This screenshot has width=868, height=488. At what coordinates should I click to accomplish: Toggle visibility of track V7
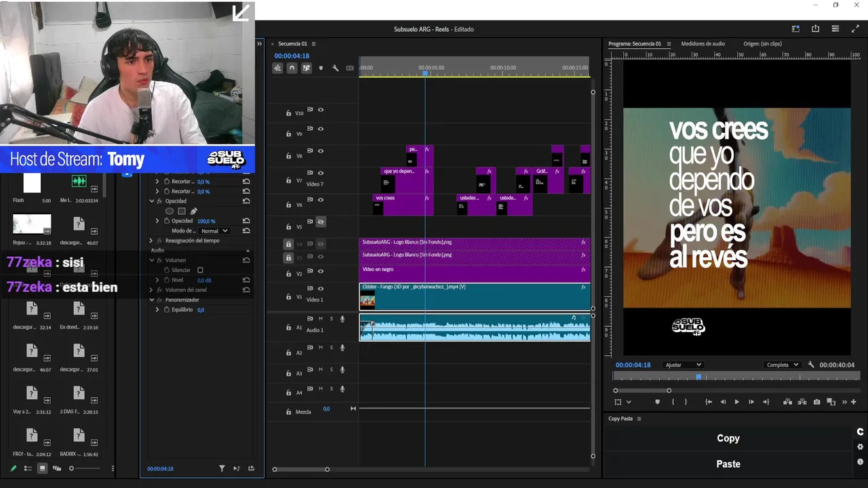pyautogui.click(x=321, y=173)
